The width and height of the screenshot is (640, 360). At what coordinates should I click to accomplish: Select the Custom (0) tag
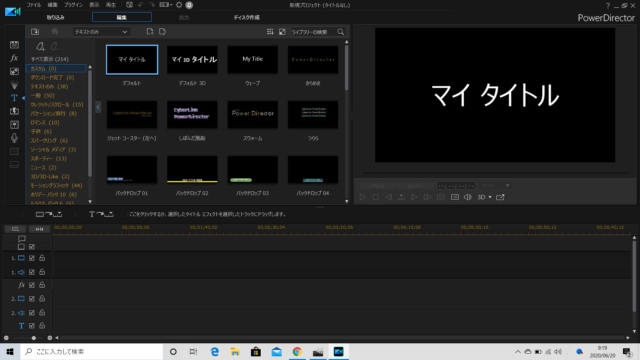coord(56,68)
